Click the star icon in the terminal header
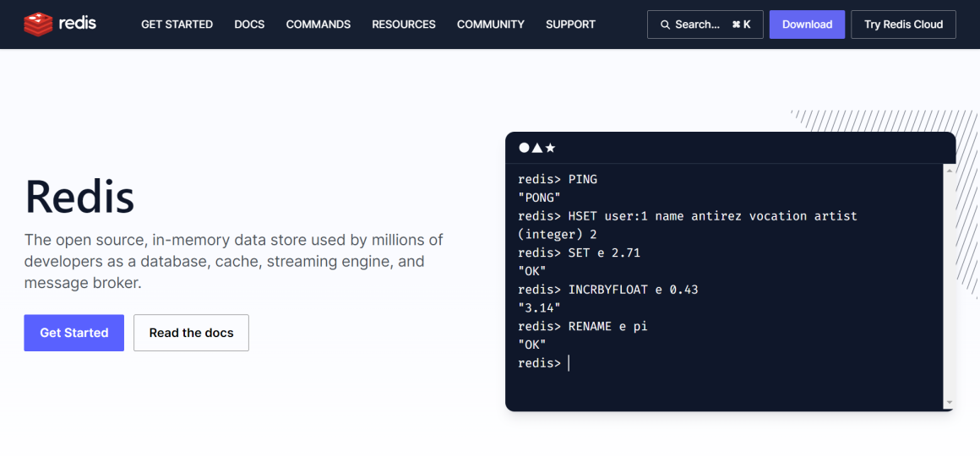 click(x=550, y=148)
